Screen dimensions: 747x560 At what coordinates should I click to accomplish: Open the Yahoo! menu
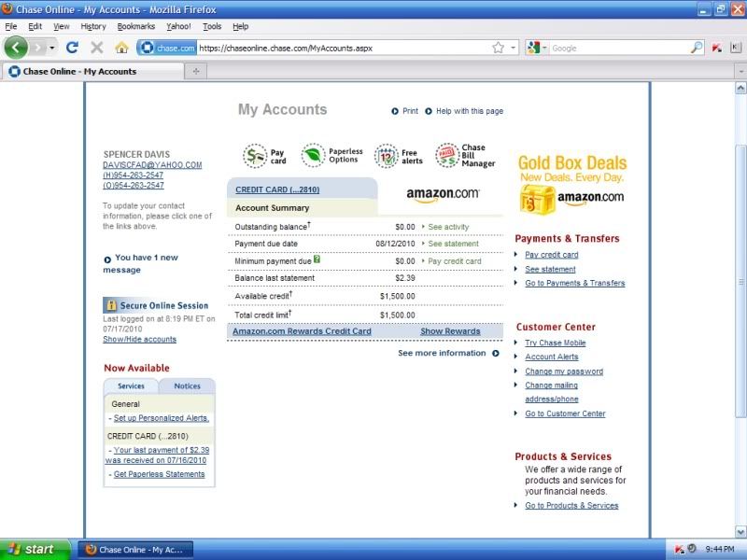pyautogui.click(x=178, y=26)
